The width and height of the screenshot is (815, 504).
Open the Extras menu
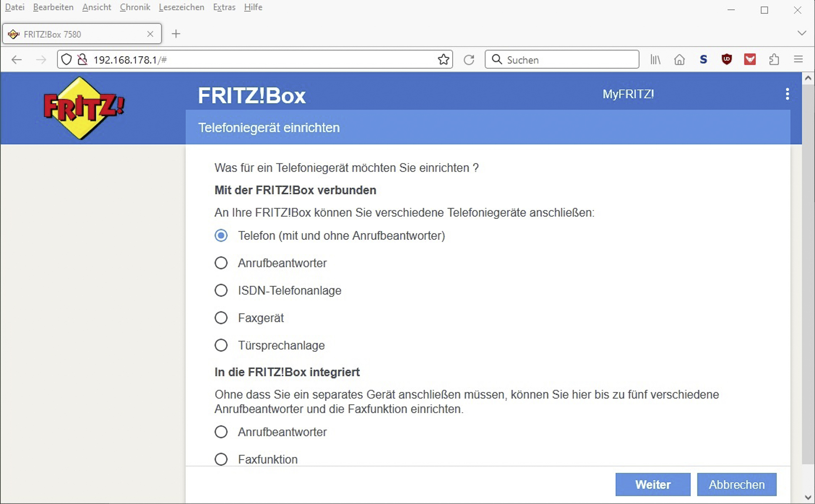(x=224, y=7)
